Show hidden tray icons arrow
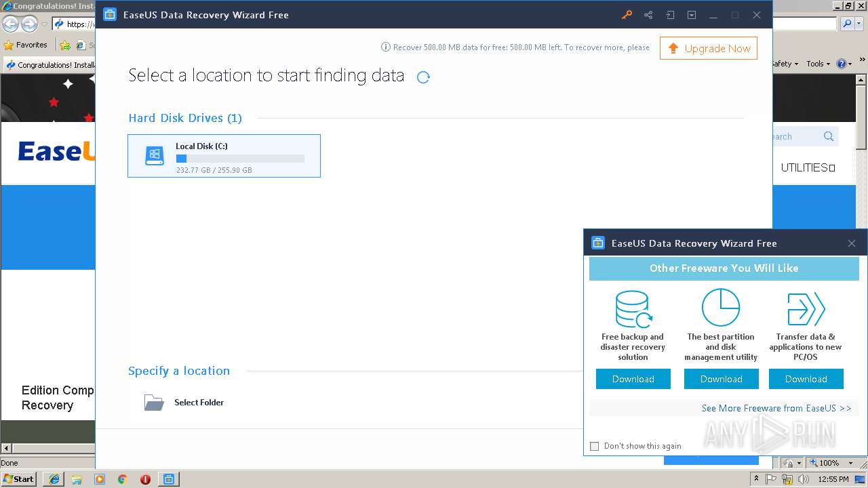The height and width of the screenshot is (488, 868). click(x=756, y=479)
